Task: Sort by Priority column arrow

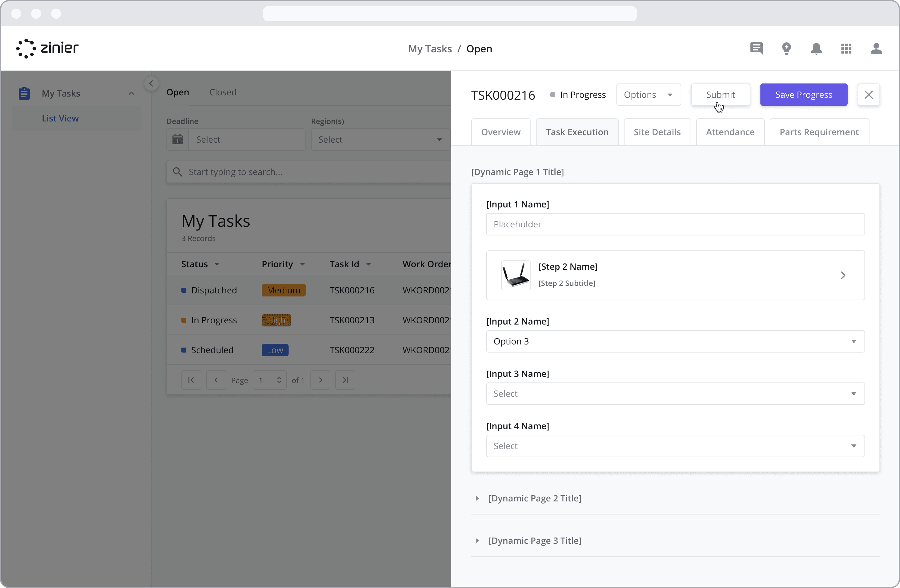Action: (303, 264)
